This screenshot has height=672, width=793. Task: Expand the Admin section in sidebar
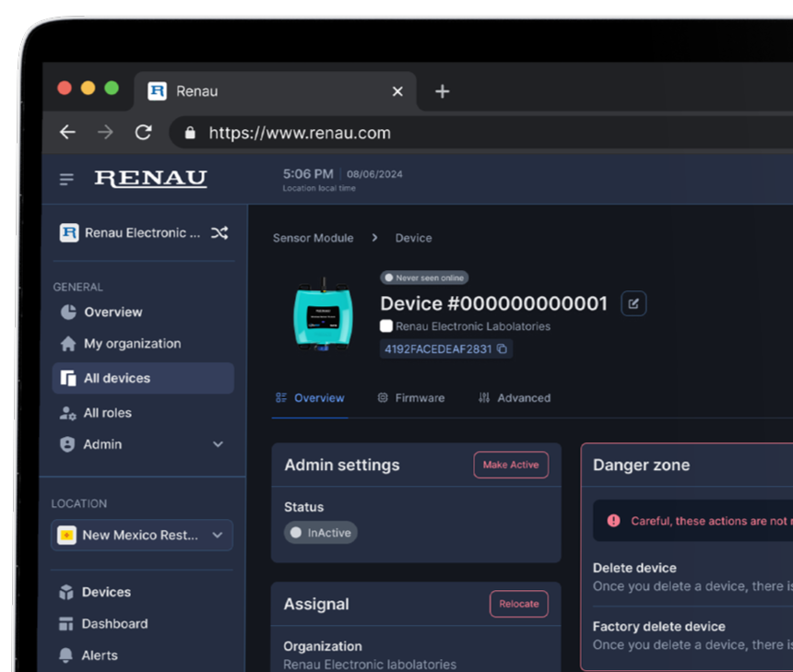click(218, 444)
